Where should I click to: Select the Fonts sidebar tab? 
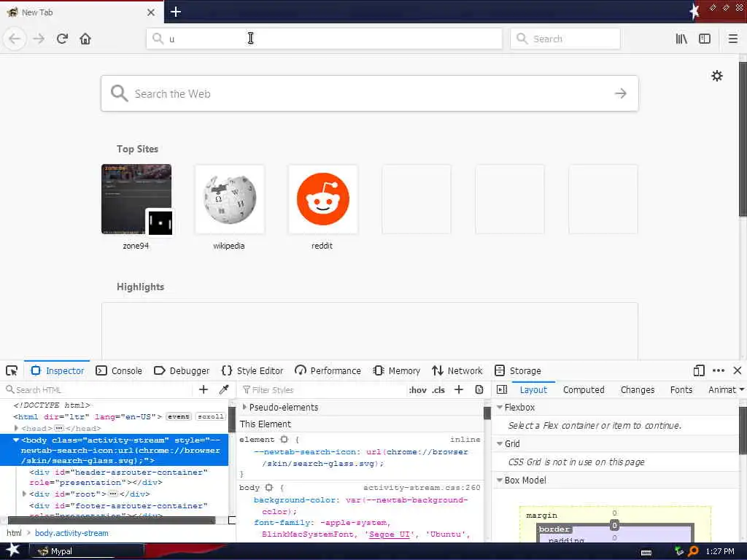pos(681,389)
